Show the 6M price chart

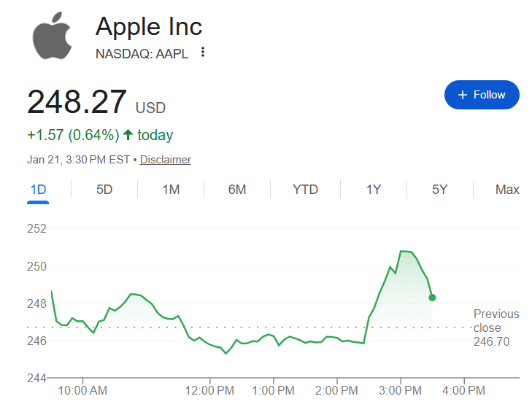[x=236, y=190]
